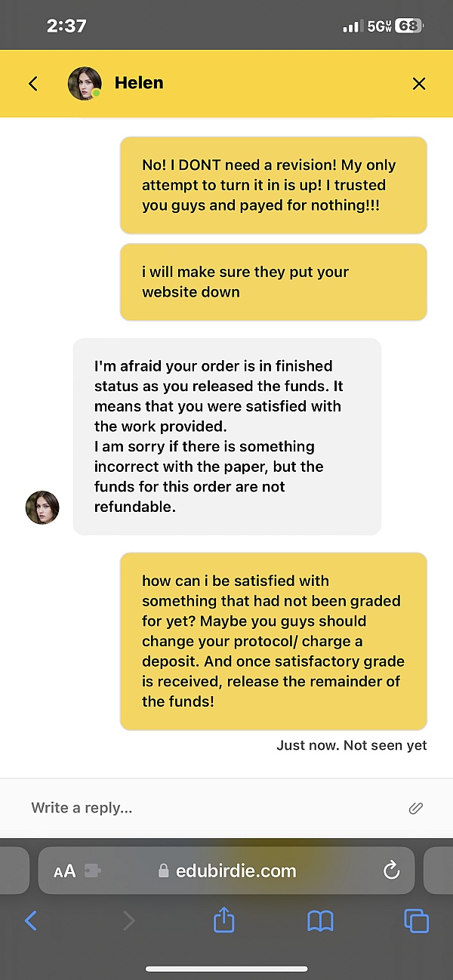Tap the 'put your website down' message
The height and width of the screenshot is (980, 453).
tap(273, 282)
